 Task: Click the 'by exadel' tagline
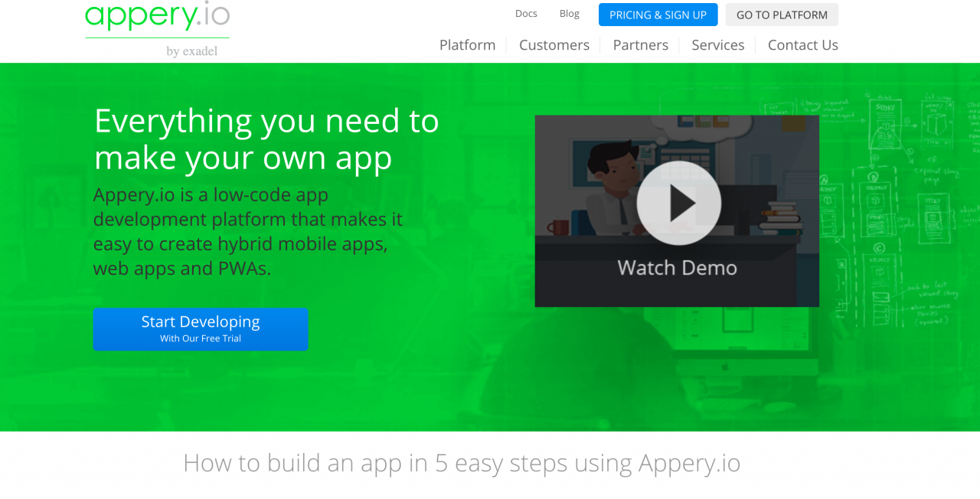[x=192, y=51]
